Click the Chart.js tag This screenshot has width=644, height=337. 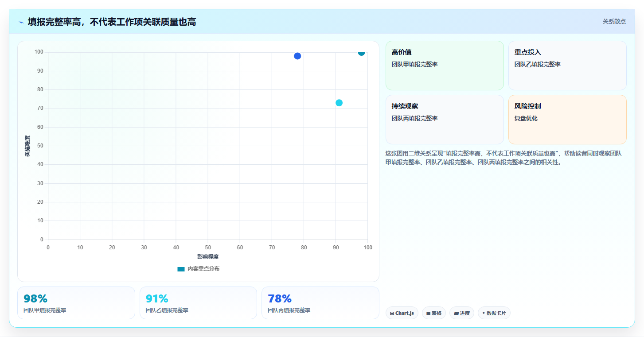(402, 313)
